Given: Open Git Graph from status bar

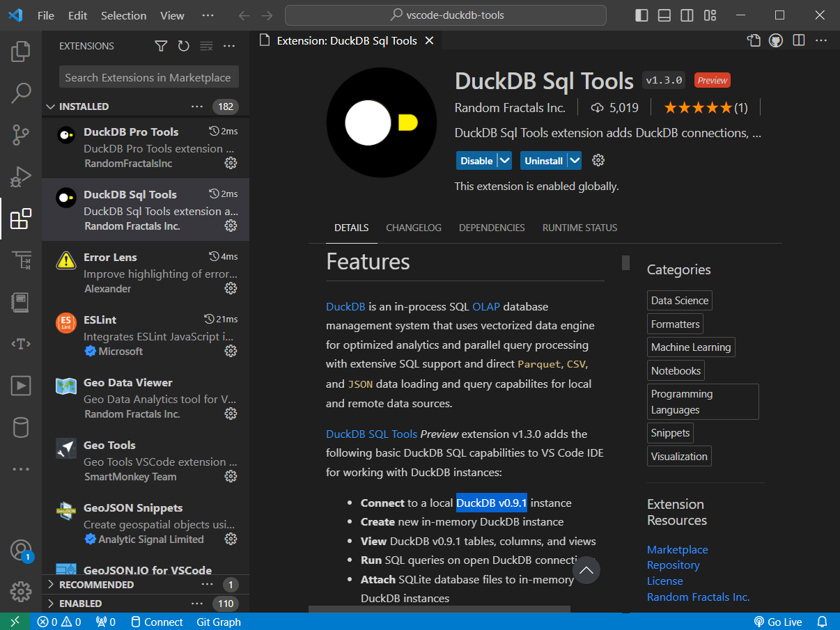Looking at the screenshot, I should click(219, 622).
